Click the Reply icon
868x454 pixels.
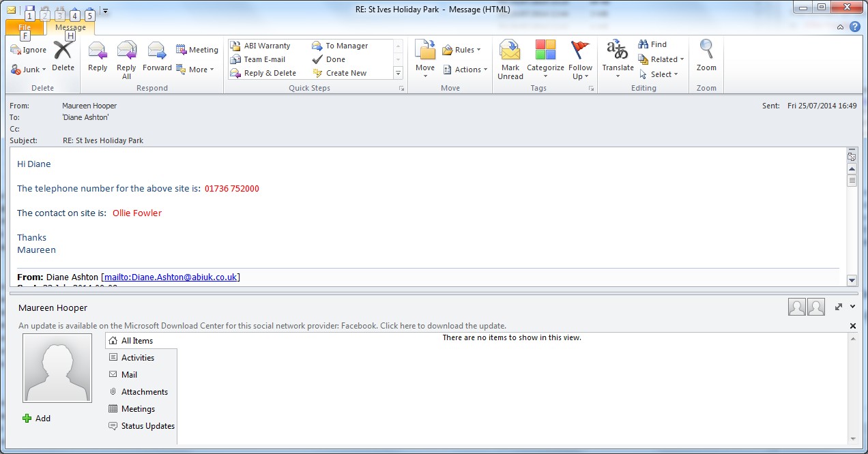click(x=98, y=57)
